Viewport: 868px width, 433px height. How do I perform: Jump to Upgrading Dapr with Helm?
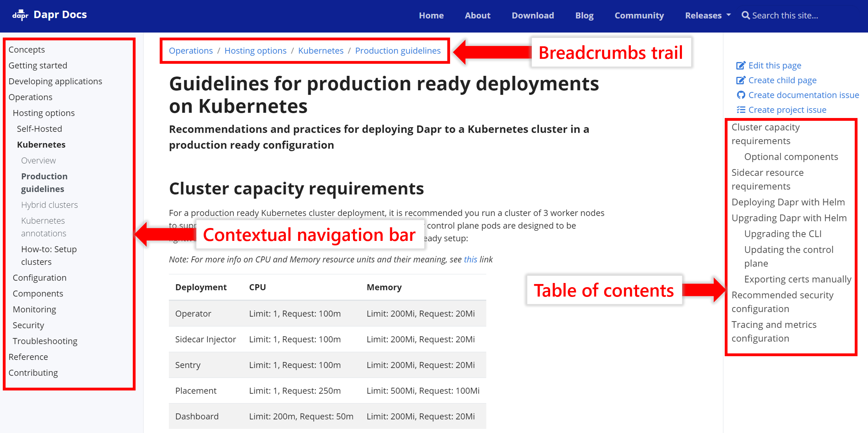pos(789,218)
